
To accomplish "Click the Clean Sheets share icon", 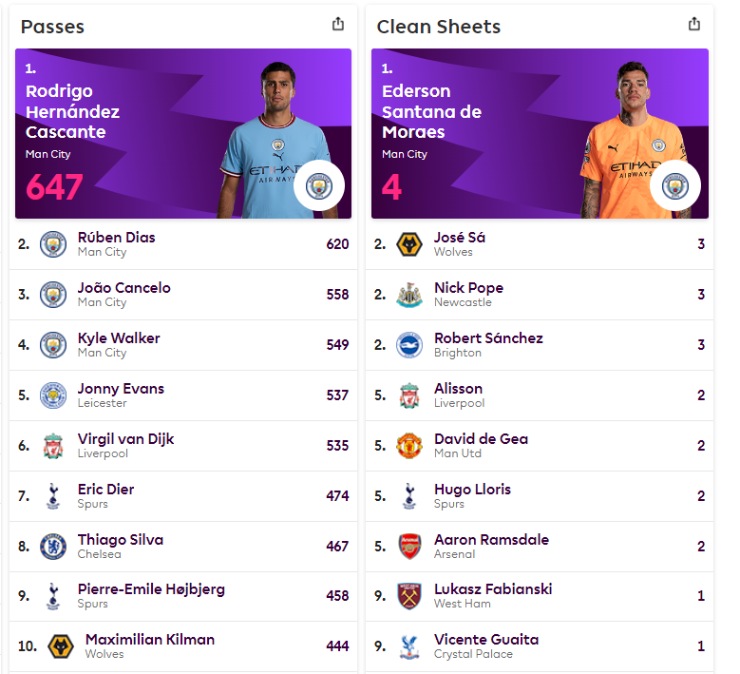I will (694, 25).
